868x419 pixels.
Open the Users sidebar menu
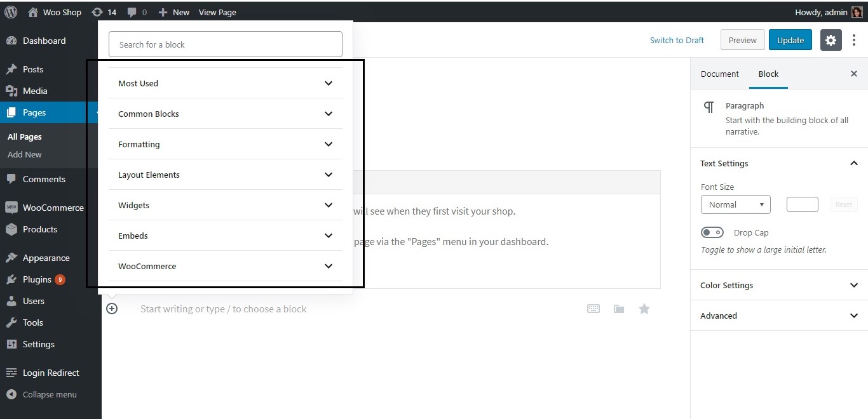pos(34,301)
